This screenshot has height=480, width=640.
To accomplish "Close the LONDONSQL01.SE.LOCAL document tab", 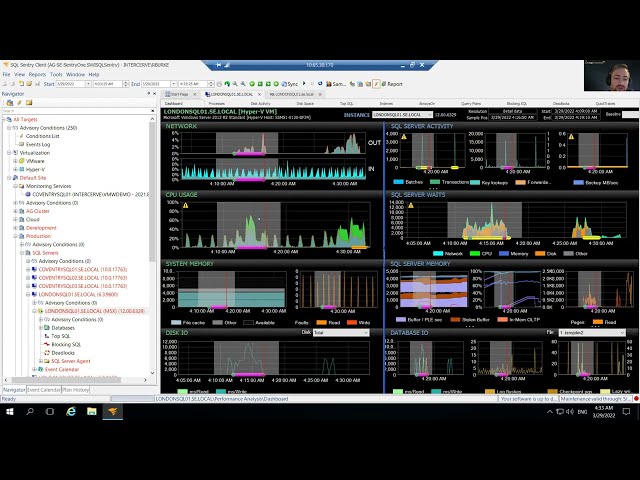I will [x=259, y=94].
